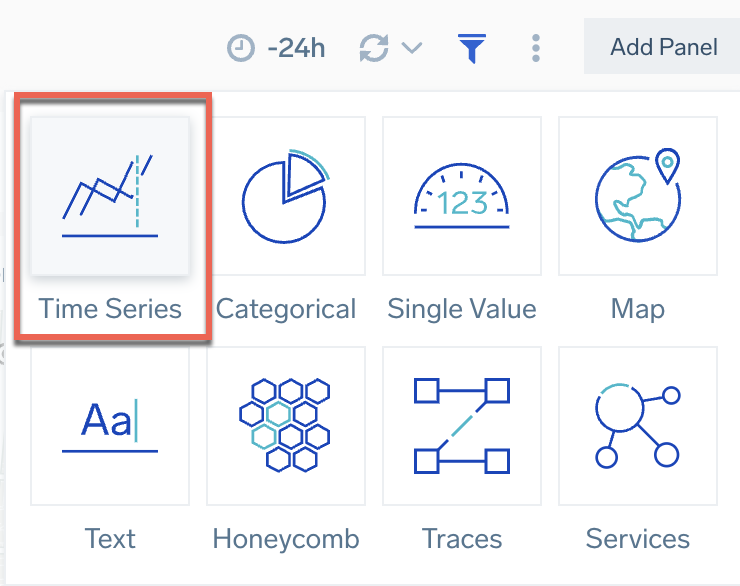Select the Map globe icon
Screen dimensions: 740x586
[x=637, y=195]
